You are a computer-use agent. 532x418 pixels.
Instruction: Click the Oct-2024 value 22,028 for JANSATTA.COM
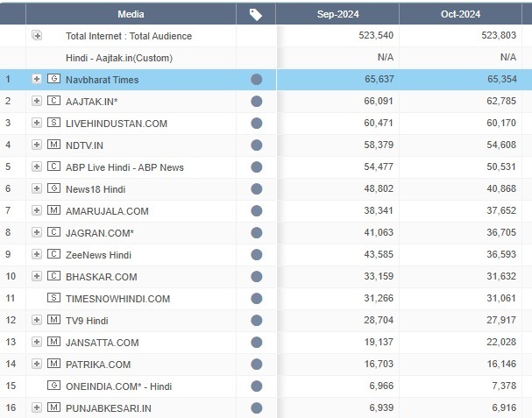(501, 342)
